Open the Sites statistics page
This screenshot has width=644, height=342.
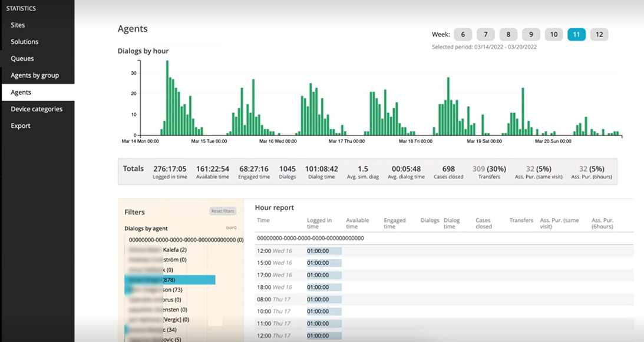18,25
